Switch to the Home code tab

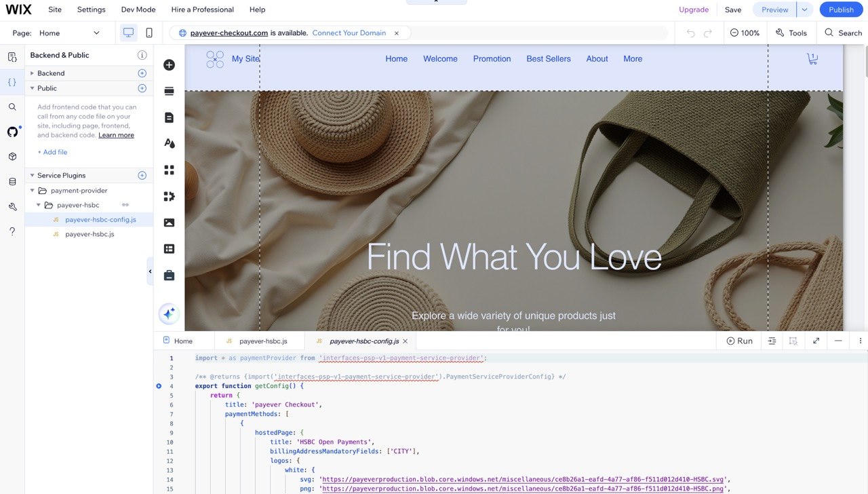(183, 341)
